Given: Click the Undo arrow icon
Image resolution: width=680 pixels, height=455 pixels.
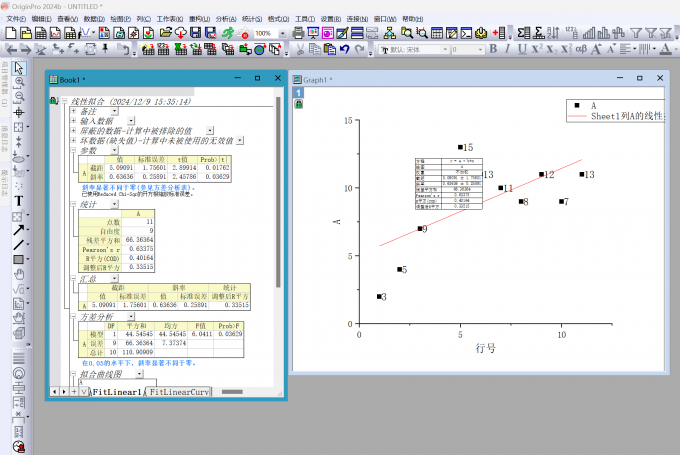Looking at the screenshot, I should coord(345,49).
